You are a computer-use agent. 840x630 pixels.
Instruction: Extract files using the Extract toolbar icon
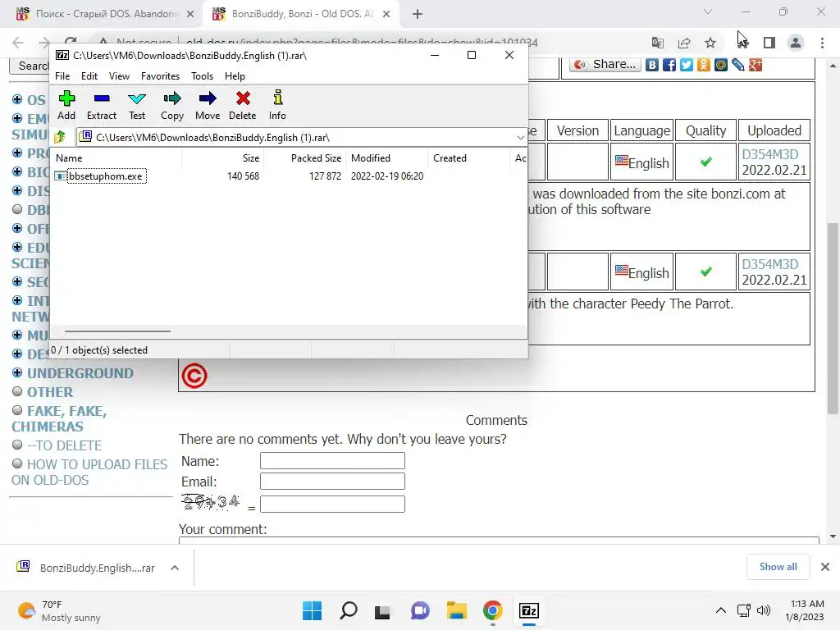point(101,106)
